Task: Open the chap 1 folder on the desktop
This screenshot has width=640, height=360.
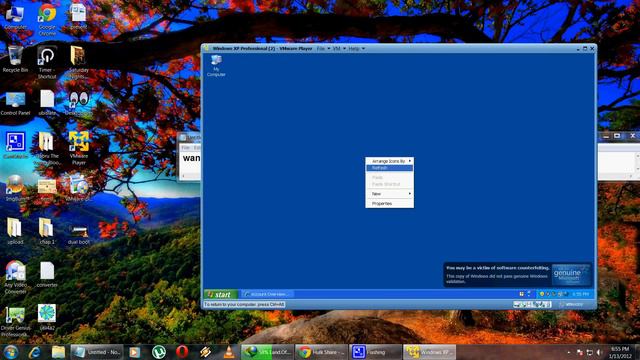Action: 47,231
